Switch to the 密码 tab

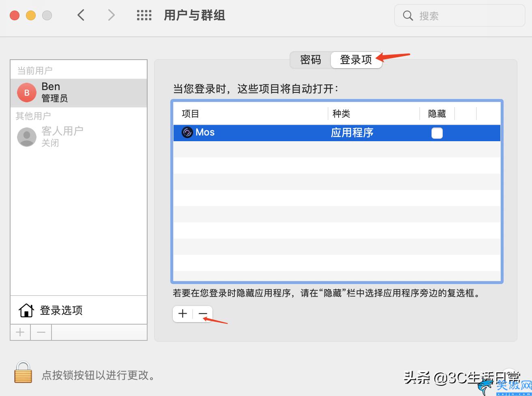point(311,60)
